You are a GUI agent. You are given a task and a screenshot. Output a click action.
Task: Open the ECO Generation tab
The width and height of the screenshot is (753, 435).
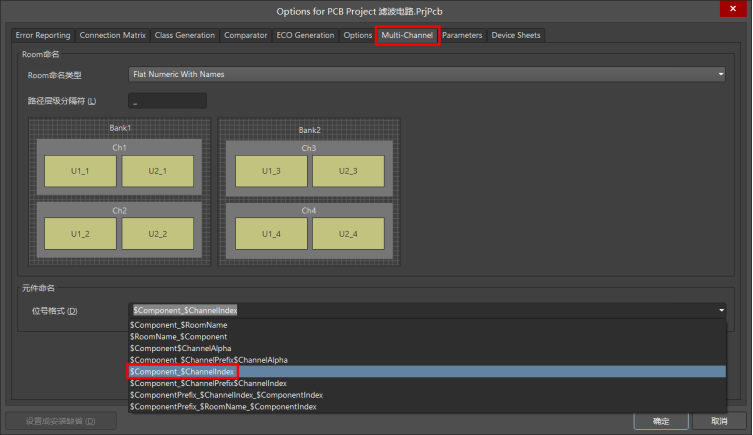(305, 35)
